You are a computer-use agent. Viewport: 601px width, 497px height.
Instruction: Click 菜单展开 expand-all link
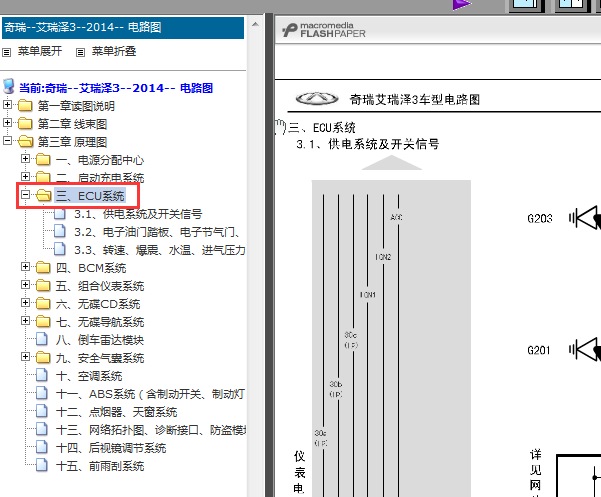tap(40, 51)
